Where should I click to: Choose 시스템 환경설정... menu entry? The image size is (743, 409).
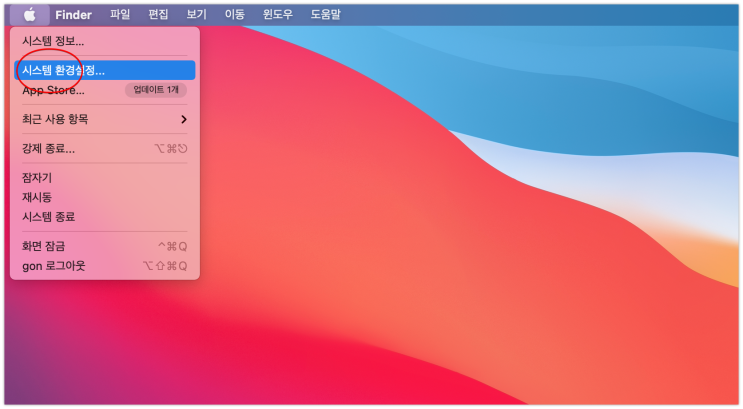point(104,70)
